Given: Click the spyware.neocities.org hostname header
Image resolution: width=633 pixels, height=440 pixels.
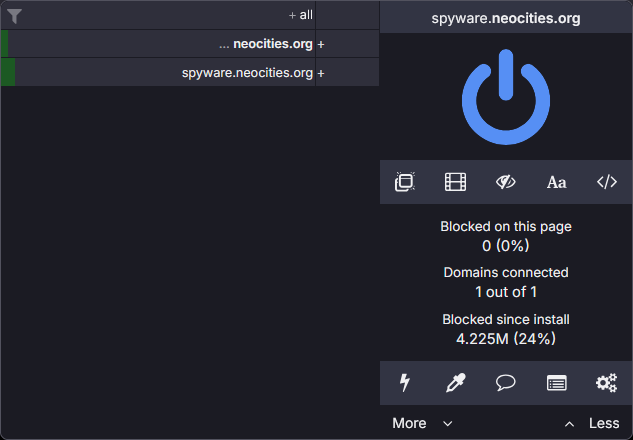Looking at the screenshot, I should pyautogui.click(x=506, y=18).
